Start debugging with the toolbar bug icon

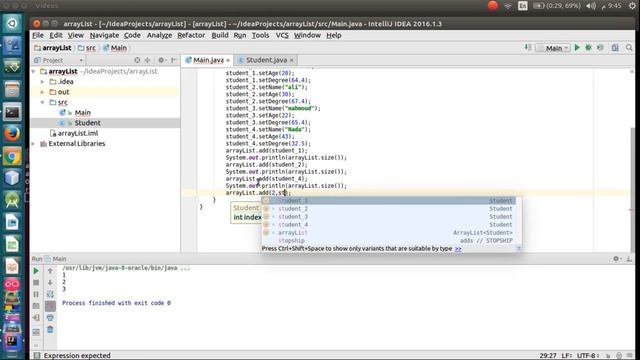click(588, 48)
